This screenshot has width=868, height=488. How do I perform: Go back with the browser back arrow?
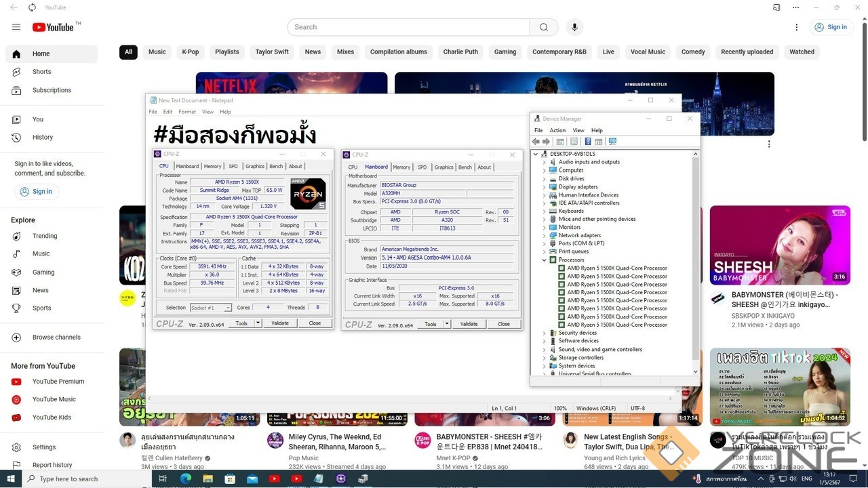coord(14,7)
